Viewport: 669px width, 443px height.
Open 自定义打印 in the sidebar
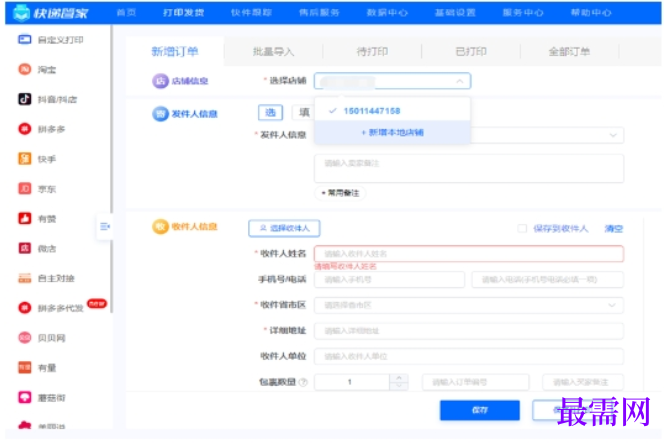click(50, 40)
